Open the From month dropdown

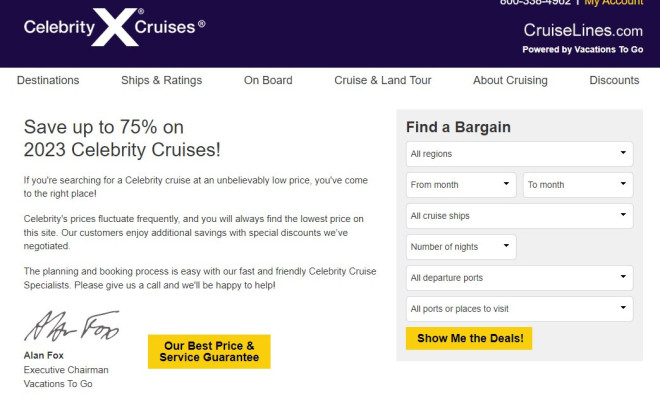click(461, 185)
